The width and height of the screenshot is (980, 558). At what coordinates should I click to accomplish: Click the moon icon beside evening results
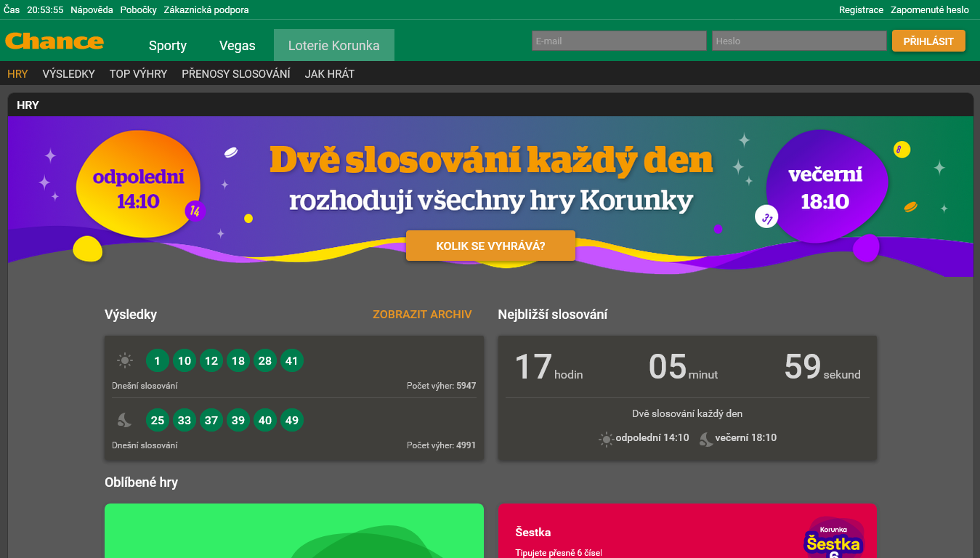tap(125, 420)
